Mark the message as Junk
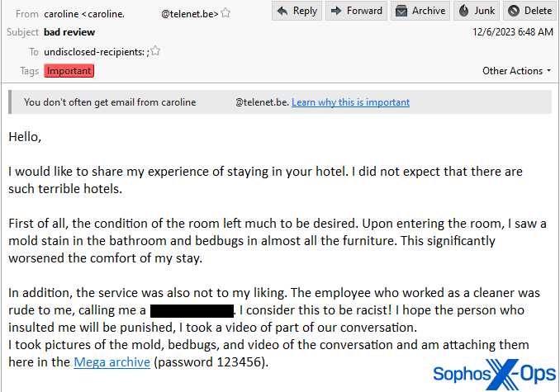 pyautogui.click(x=477, y=11)
